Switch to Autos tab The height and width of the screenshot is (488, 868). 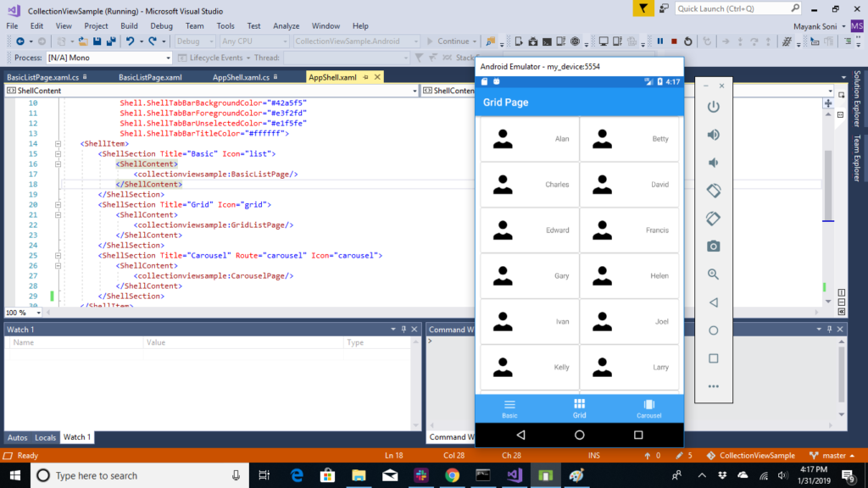click(x=17, y=437)
